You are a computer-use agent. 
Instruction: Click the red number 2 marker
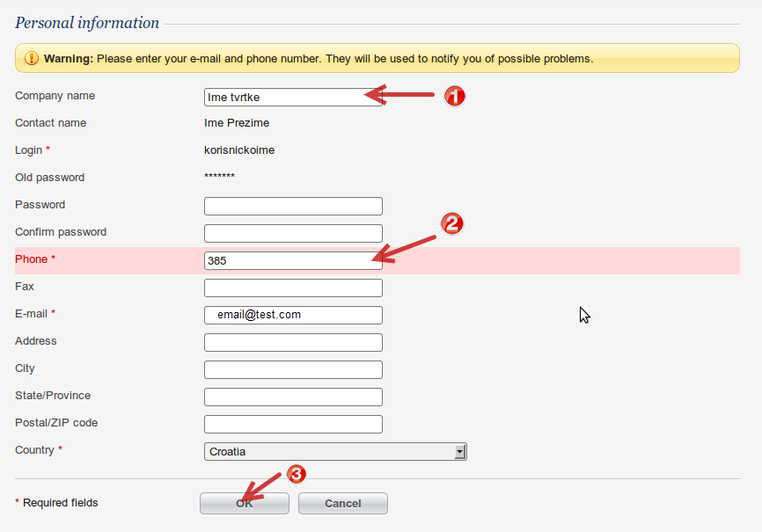(451, 224)
